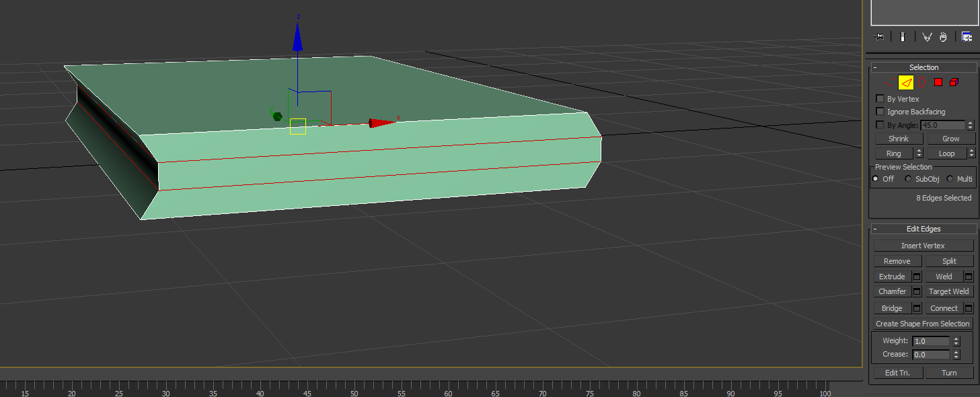Open Configure Modifier Sets icon

click(967, 37)
